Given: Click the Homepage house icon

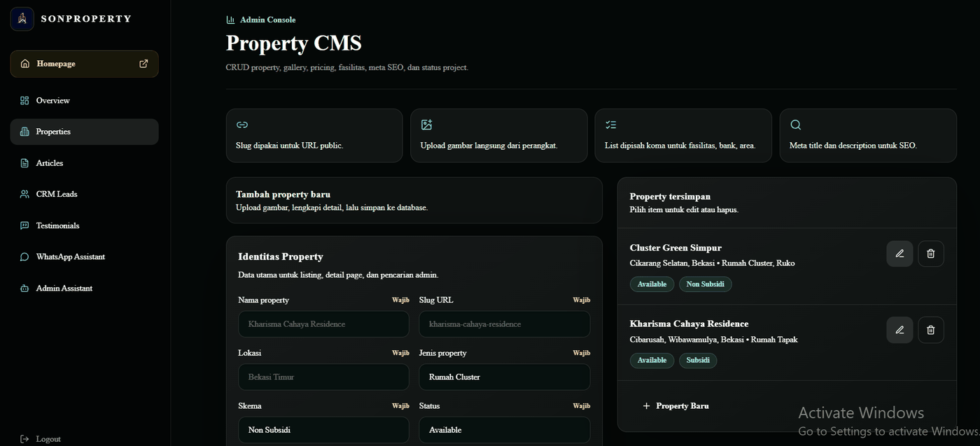Looking at the screenshot, I should coord(25,64).
